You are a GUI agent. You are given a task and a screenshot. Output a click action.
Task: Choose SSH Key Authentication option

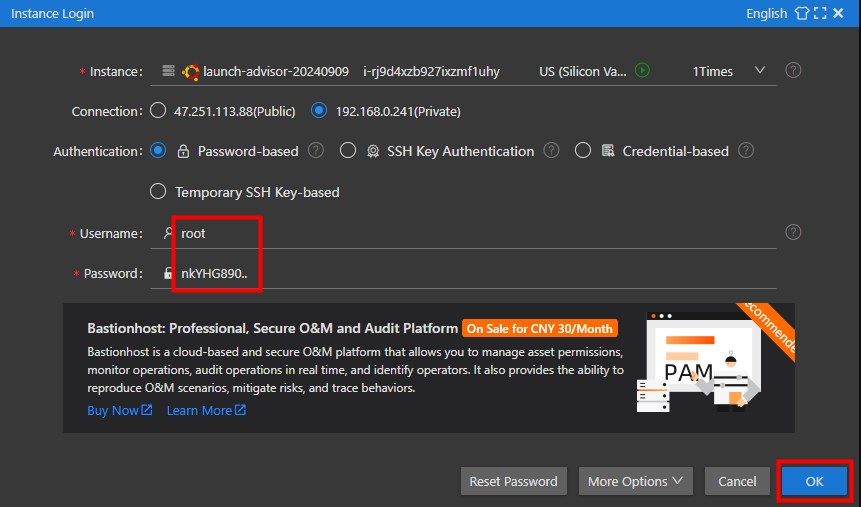pos(348,151)
